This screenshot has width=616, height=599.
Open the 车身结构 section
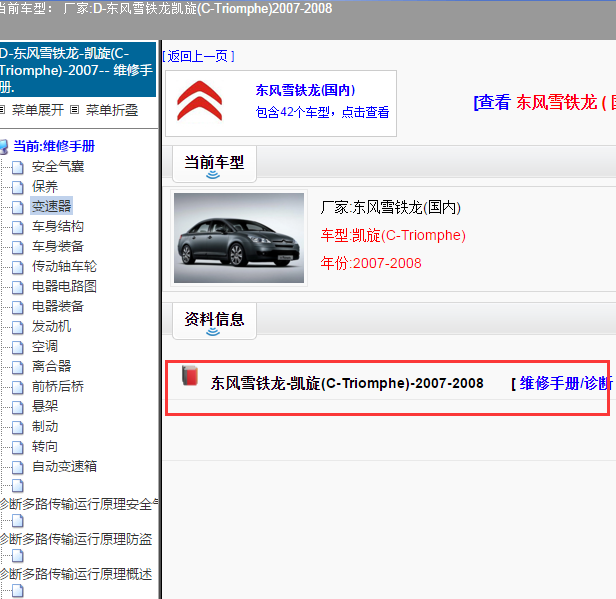point(58,226)
